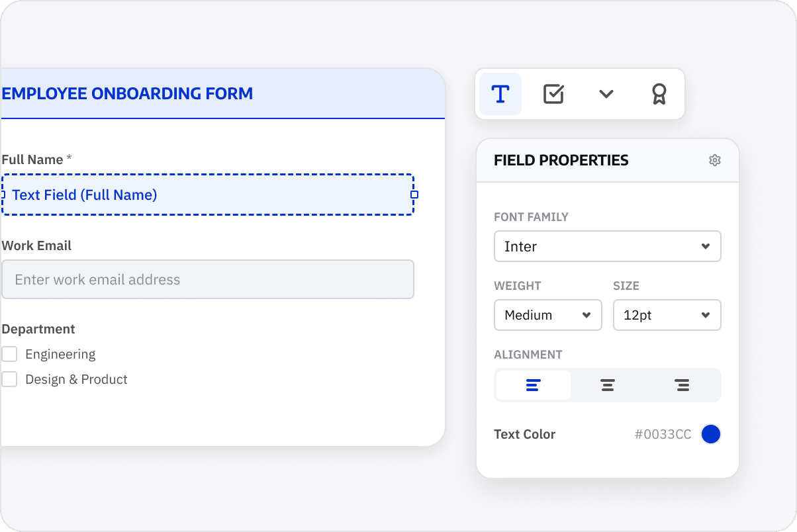Click the Engineering option label

click(x=60, y=355)
